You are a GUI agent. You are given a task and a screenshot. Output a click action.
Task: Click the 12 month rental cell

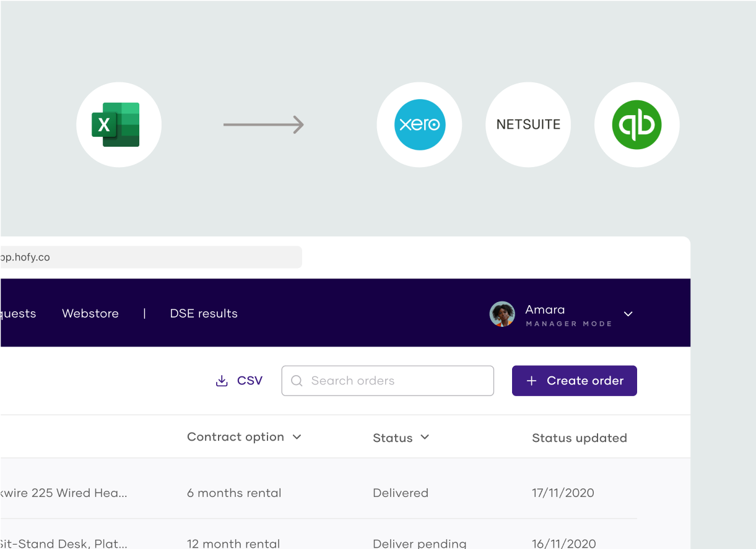(x=233, y=543)
